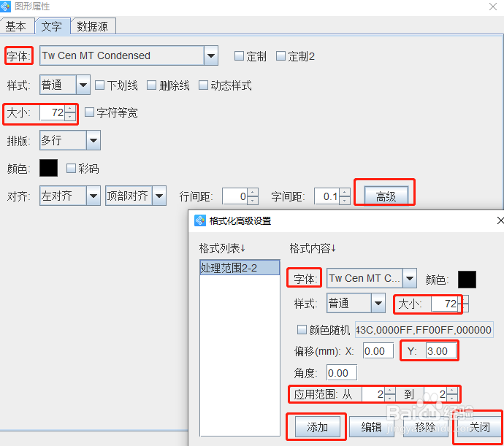Click the 偏移 X field showing 0.00
This screenshot has height=446, width=504.
378,351
